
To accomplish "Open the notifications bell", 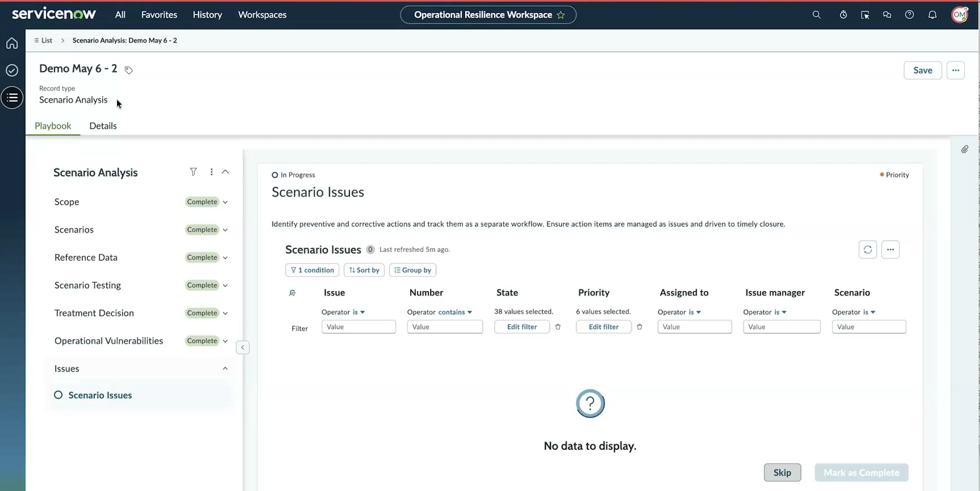I will 932,15.
